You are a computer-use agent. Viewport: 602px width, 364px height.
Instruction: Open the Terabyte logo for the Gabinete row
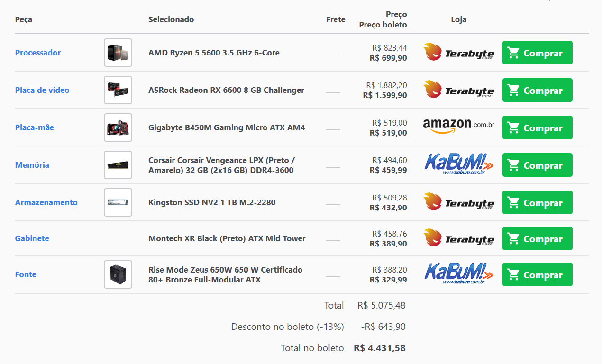point(459,238)
